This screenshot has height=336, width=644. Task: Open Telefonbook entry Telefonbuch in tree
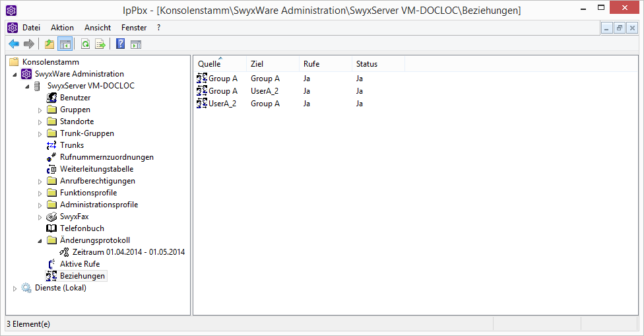click(82, 228)
